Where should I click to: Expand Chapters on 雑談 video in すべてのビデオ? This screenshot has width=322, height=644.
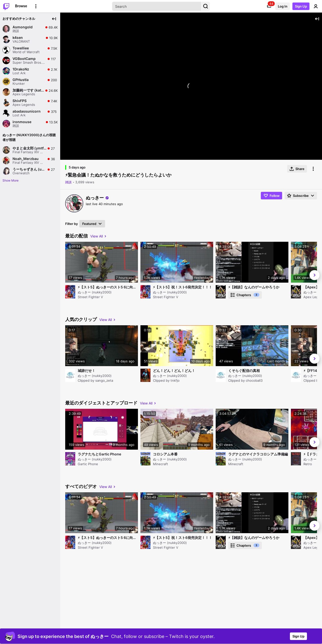click(245, 545)
